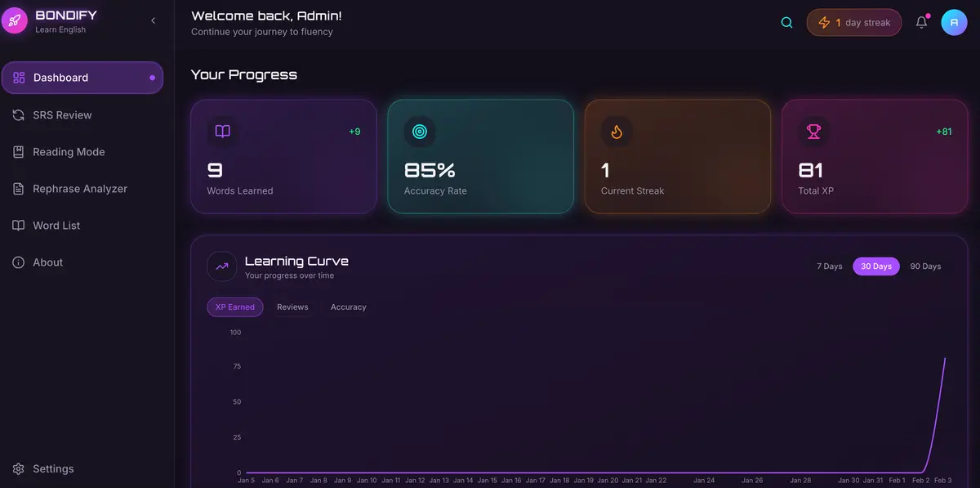The width and height of the screenshot is (980, 488).
Task: Click the trending chart icon beside Learning Curve
Action: tap(221, 266)
